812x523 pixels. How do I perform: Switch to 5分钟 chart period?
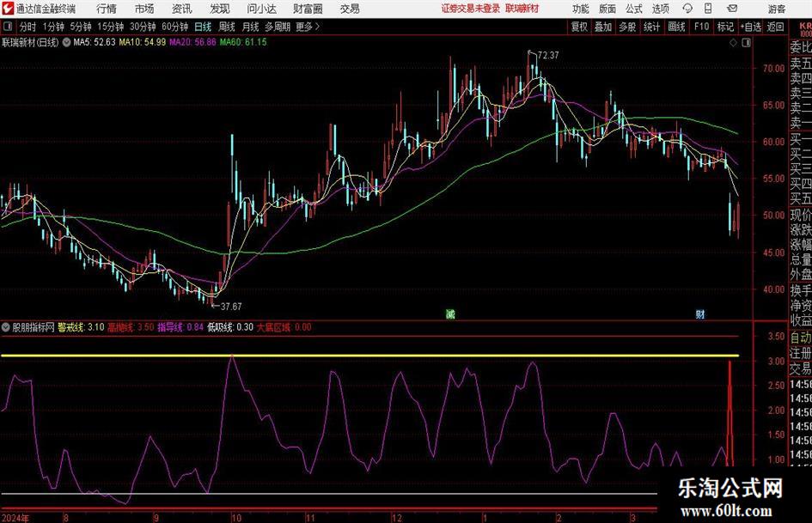coord(81,27)
